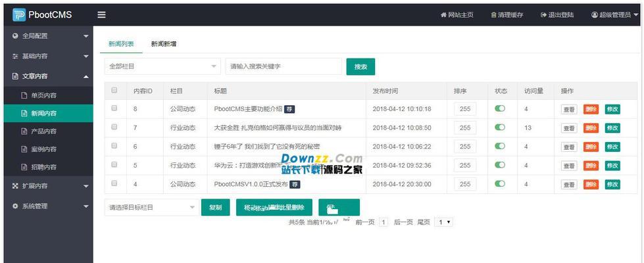Open 招聘内容 in the sidebar
Image resolution: width=644 pixels, height=263 pixels.
[x=49, y=168]
